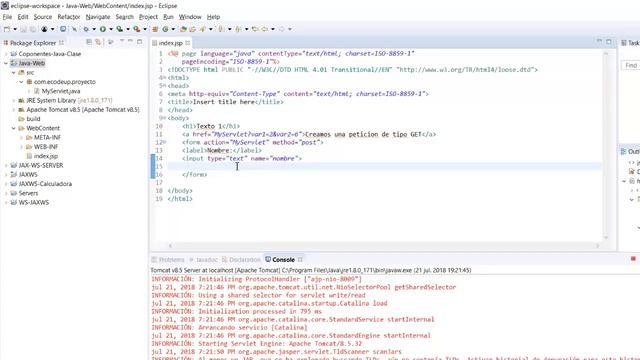Open the Debug icon dropdown arrow

94,29
